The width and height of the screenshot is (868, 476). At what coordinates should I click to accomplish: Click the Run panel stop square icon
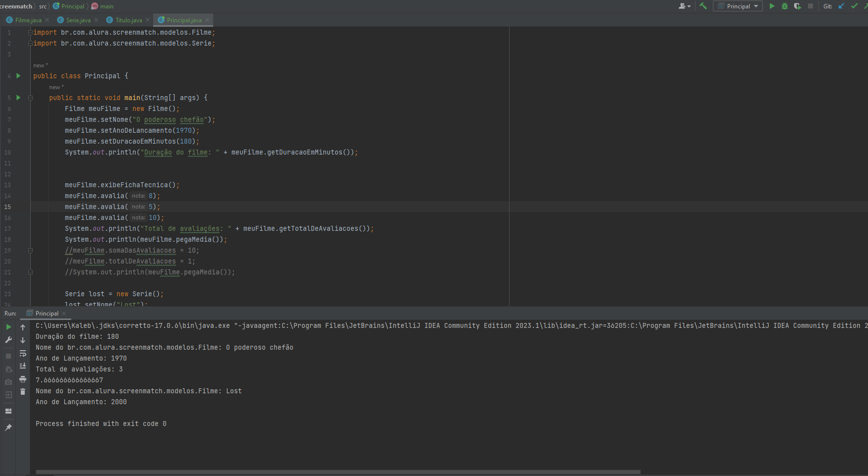click(8, 356)
